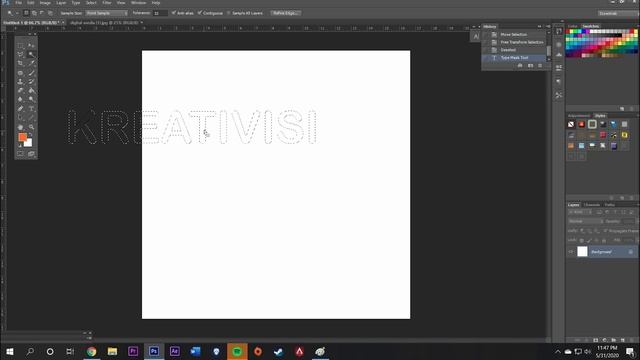The image size is (640, 360).
Task: Swap foreground and background colors
Action: click(30, 134)
